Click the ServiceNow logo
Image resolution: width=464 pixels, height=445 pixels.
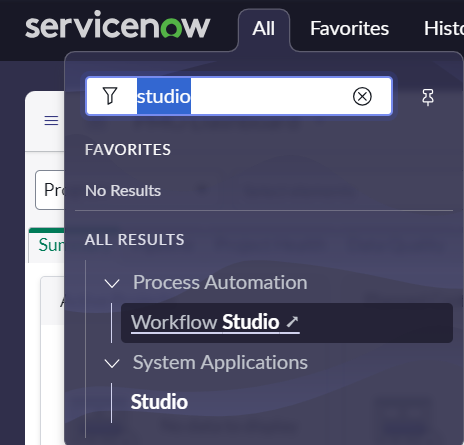pos(118,25)
